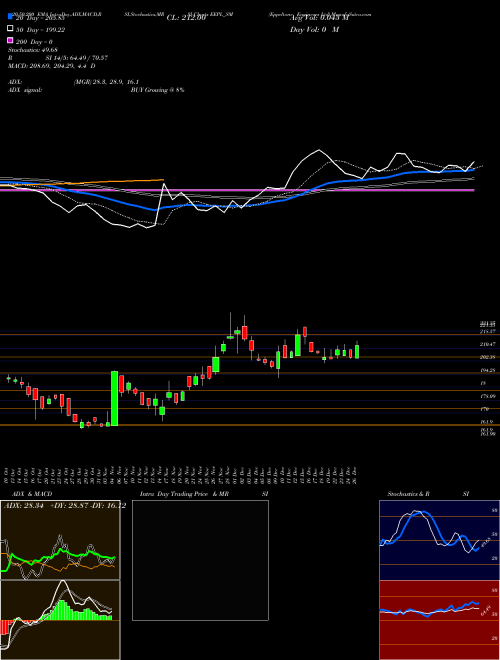500x660 pixels.
Task: Click the blue Stochastics oscillator chart
Action: point(439,540)
